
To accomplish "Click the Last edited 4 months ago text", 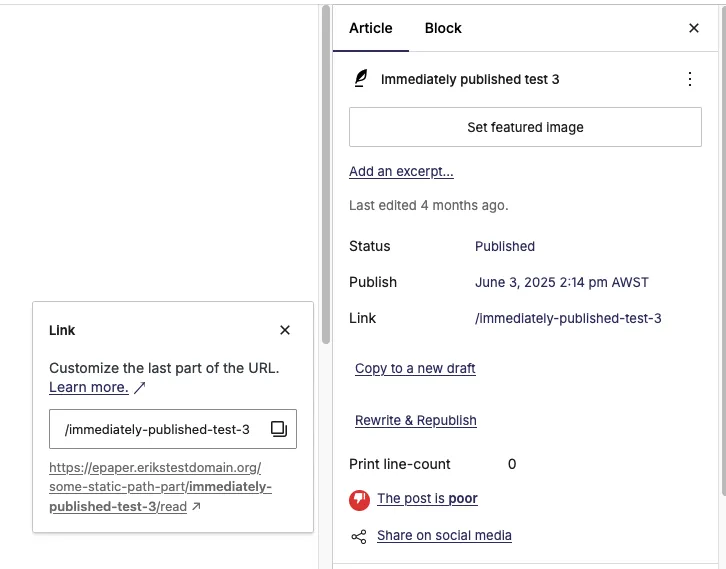I will click(x=428, y=206).
